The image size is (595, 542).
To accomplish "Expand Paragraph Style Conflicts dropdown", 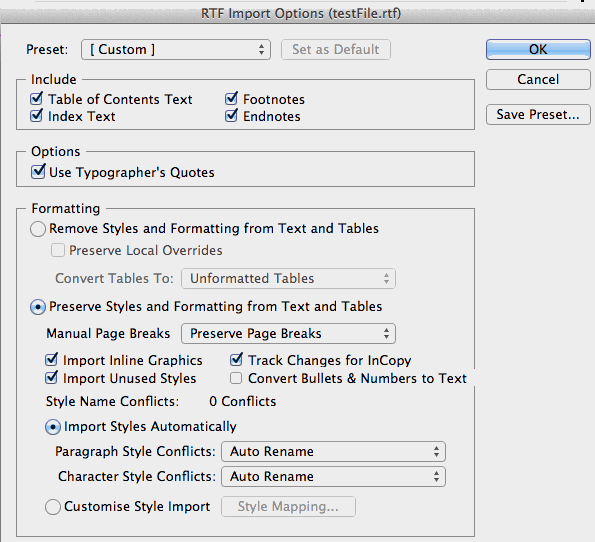I will (333, 451).
